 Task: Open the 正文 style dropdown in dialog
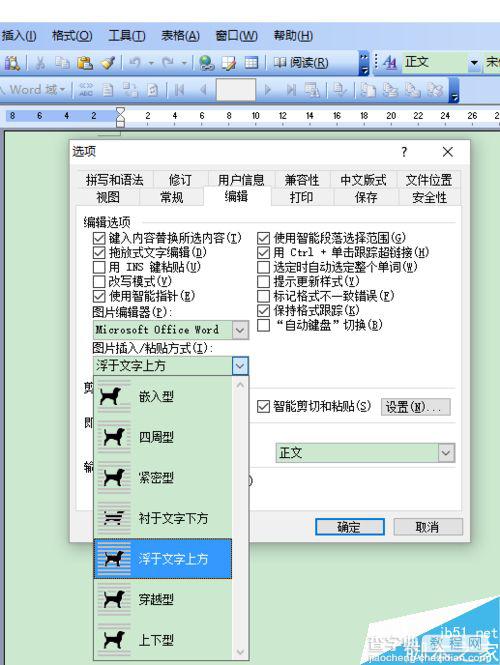(x=446, y=453)
